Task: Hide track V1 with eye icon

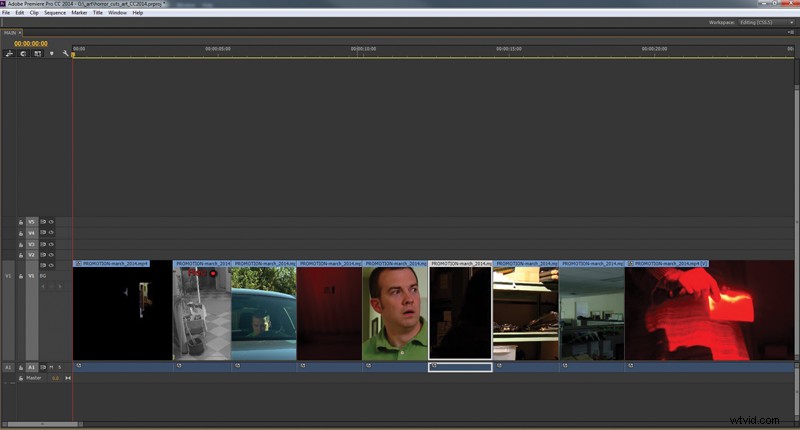Action: pyautogui.click(x=51, y=265)
